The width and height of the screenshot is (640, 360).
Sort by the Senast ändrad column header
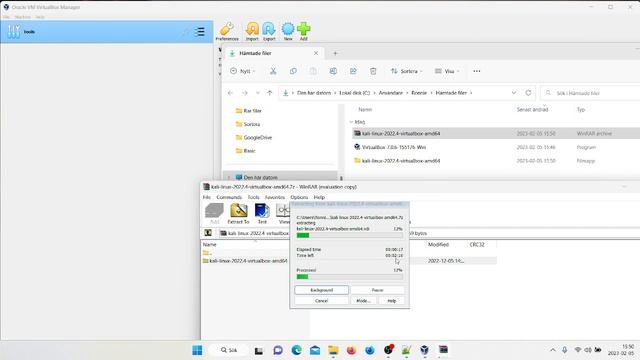[x=532, y=109]
